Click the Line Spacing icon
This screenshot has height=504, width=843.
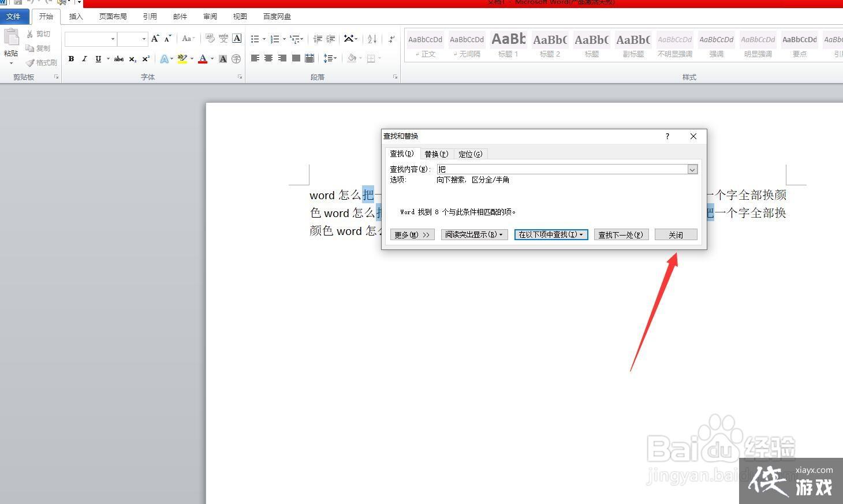327,58
